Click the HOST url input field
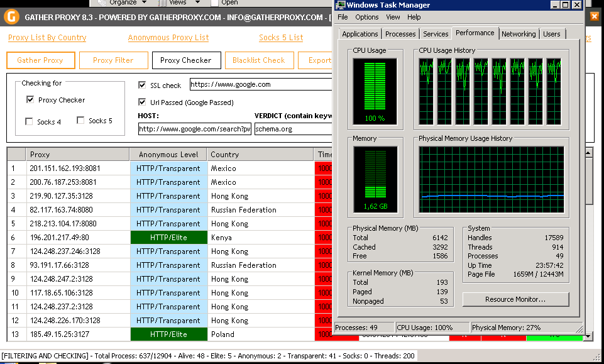This screenshot has height=364, width=604. [195, 129]
